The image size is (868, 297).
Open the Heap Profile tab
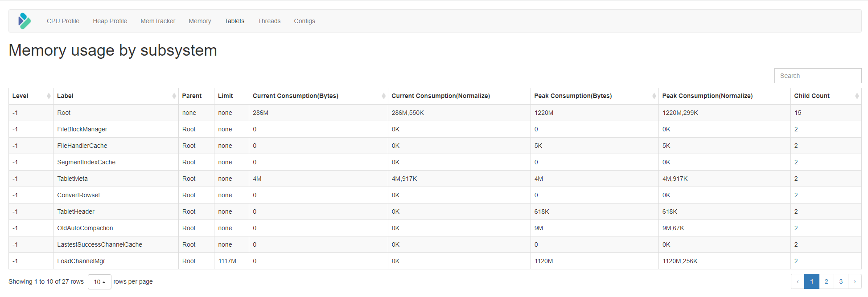[x=110, y=21]
